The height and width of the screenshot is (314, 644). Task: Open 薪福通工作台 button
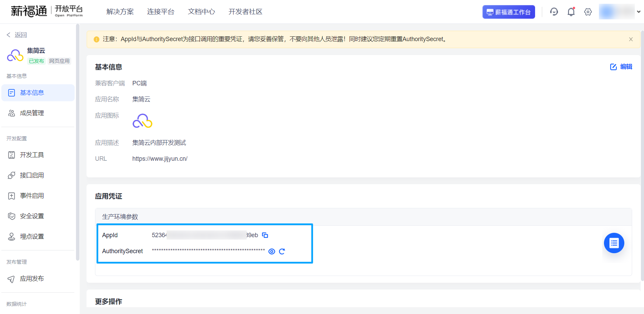509,12
